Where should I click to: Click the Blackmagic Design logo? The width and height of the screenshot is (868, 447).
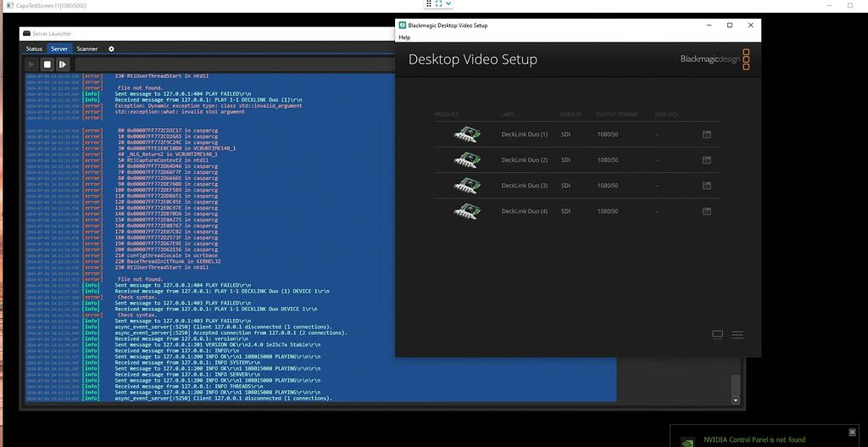715,59
